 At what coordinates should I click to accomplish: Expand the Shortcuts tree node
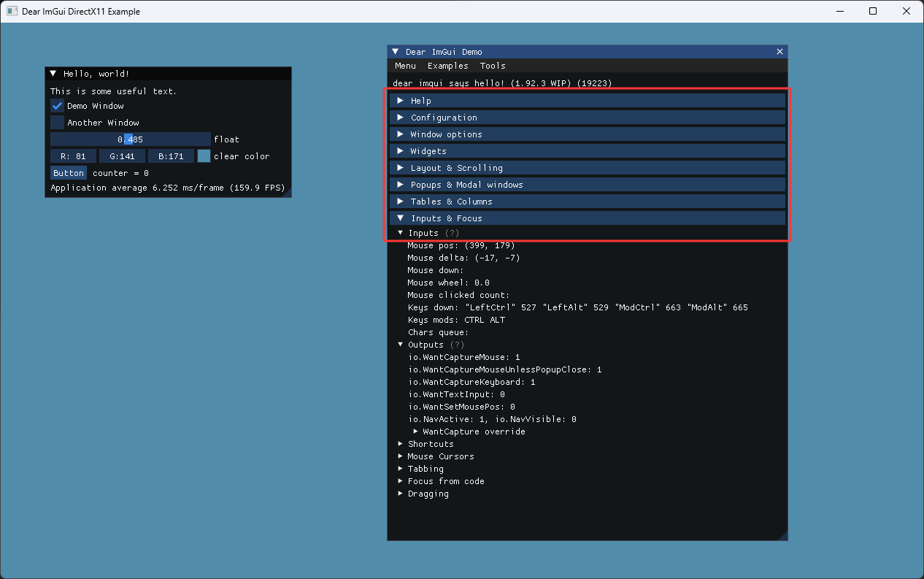(x=401, y=444)
